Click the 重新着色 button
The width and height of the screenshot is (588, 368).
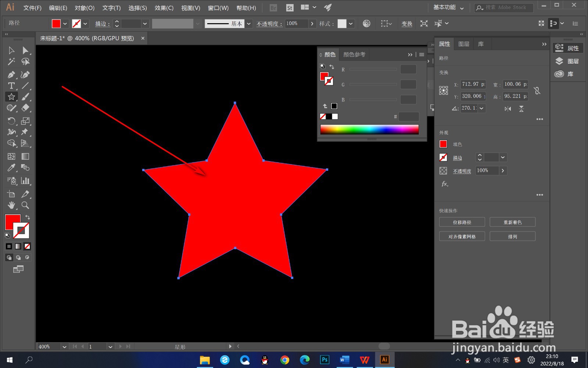pos(512,222)
